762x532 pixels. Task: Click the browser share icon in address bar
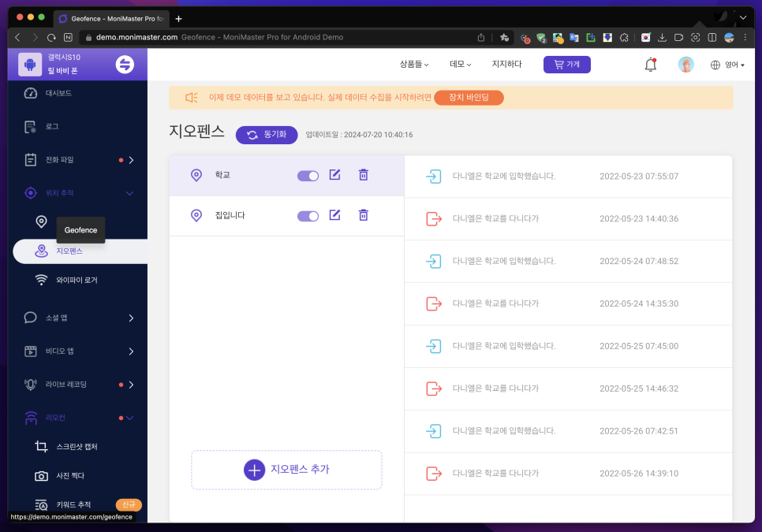(480, 37)
